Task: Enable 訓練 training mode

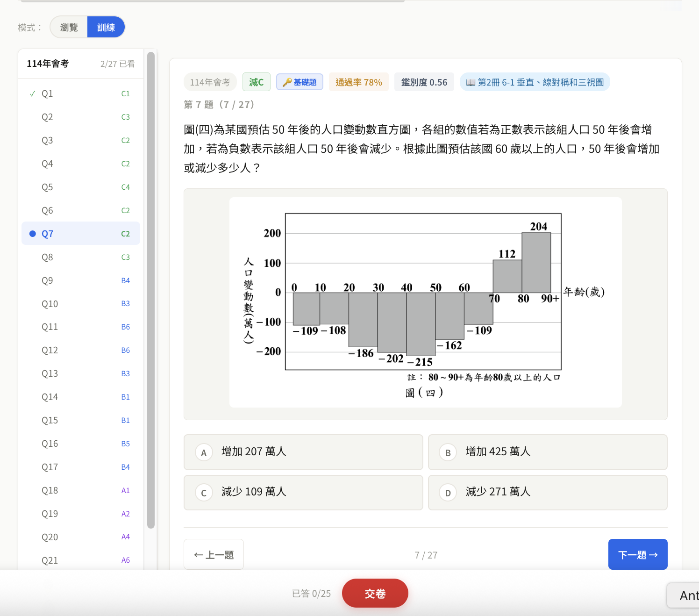Action: (x=106, y=27)
